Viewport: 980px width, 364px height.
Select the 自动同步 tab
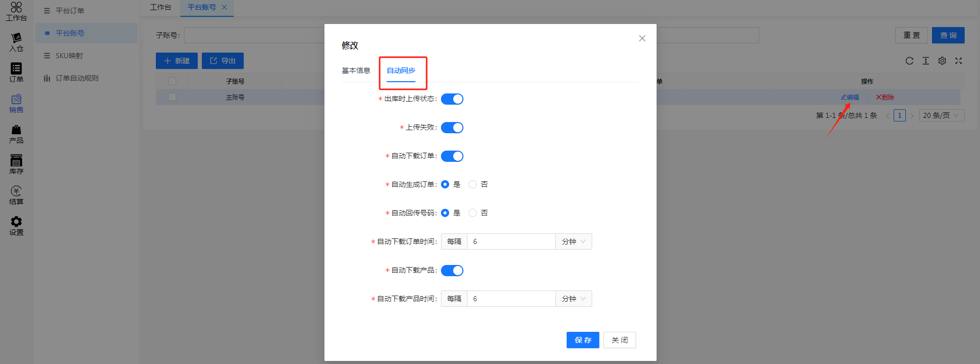(401, 70)
